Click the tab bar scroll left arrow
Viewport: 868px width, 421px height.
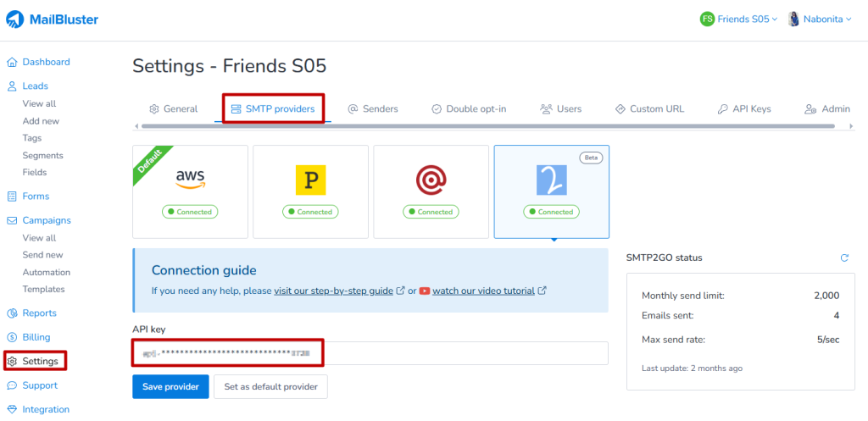pyautogui.click(x=137, y=127)
